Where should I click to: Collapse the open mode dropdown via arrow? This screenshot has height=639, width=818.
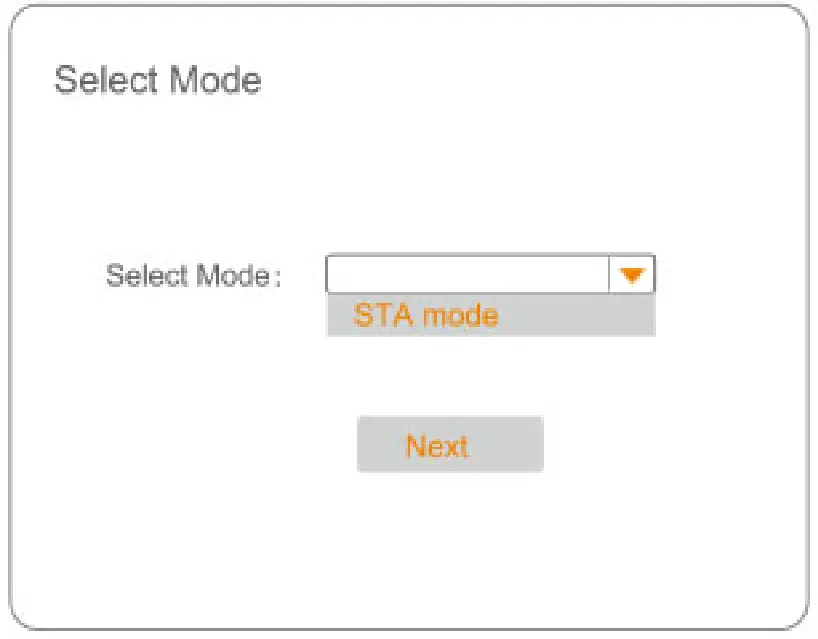click(631, 274)
